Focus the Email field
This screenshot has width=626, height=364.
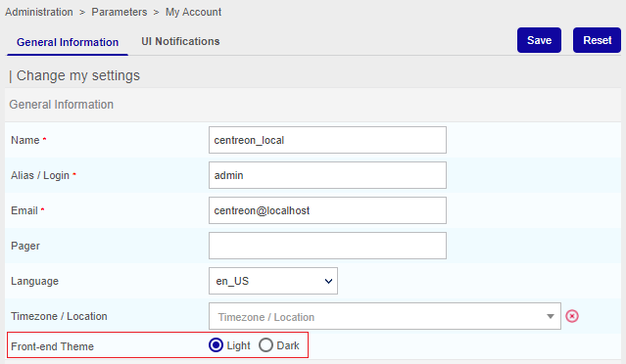coord(327,210)
